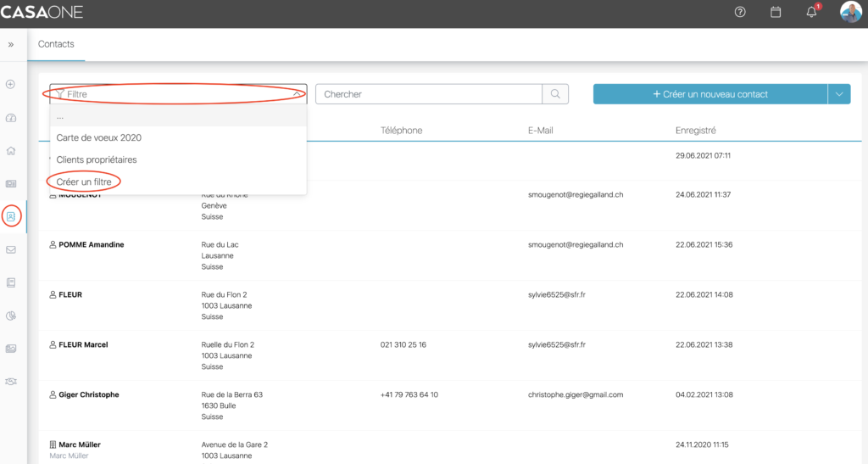Open the house icon in sidebar
The width and height of the screenshot is (868, 464).
pos(11,151)
